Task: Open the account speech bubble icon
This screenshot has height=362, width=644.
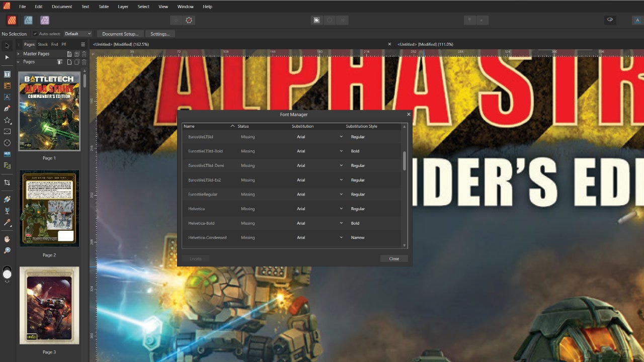Action: point(610,20)
